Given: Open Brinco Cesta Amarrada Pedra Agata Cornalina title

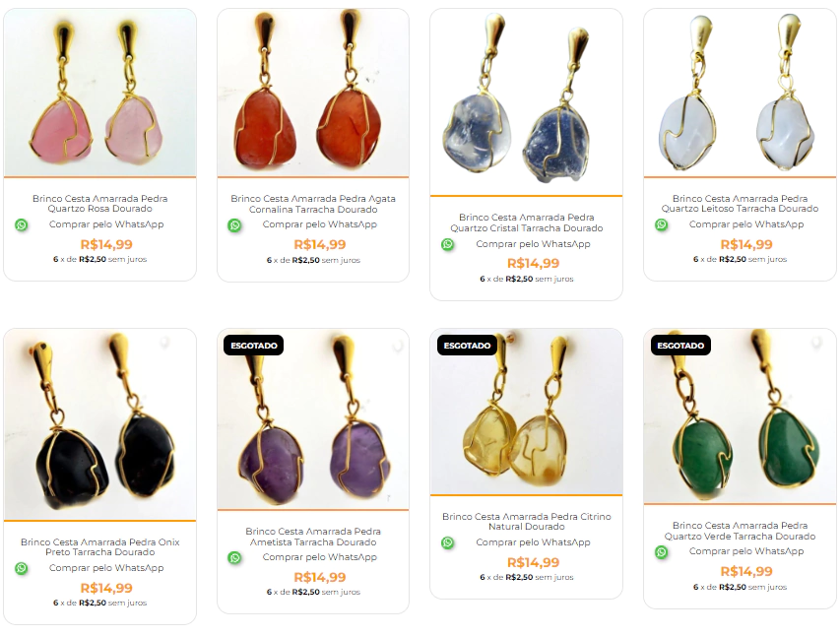Looking at the screenshot, I should (313, 204).
